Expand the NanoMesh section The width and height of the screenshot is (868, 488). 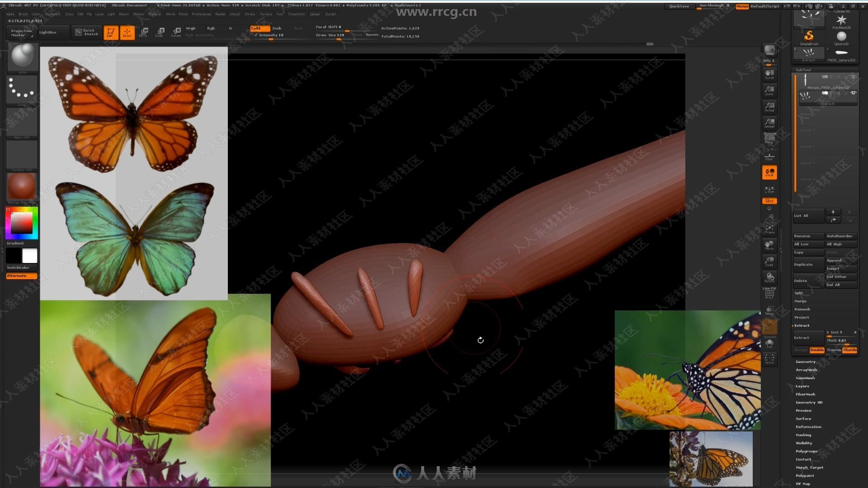(805, 378)
